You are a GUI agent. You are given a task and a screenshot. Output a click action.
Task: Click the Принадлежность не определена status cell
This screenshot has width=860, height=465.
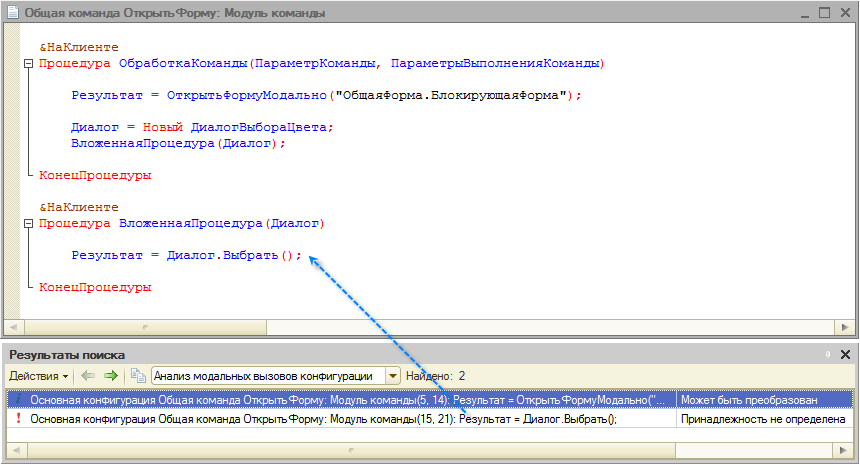[764, 419]
